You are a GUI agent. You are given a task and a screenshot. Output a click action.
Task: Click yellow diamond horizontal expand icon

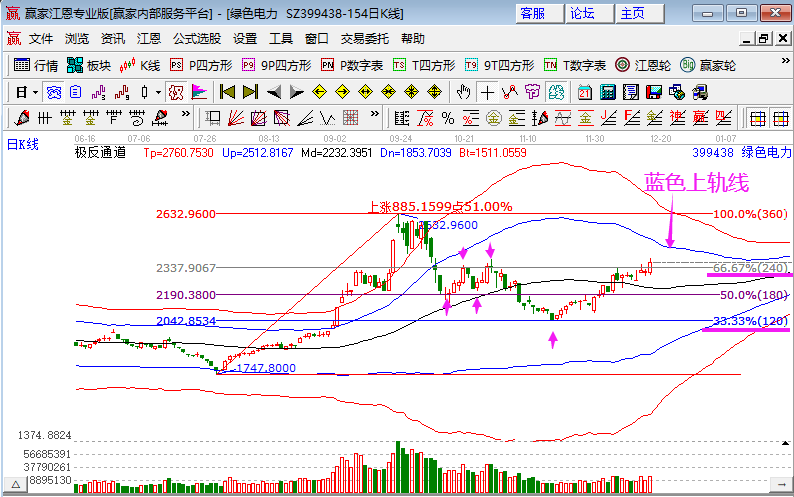click(365, 92)
